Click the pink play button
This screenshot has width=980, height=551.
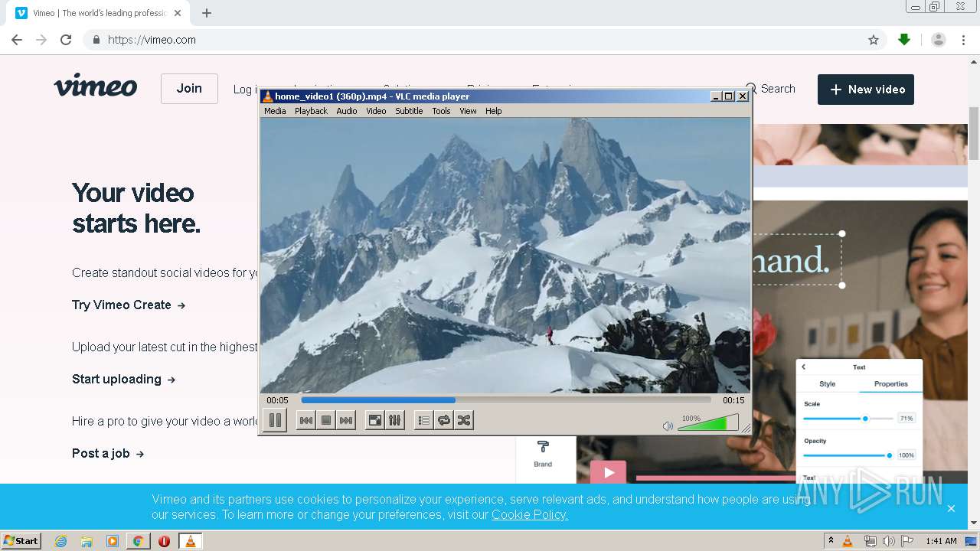tap(608, 472)
